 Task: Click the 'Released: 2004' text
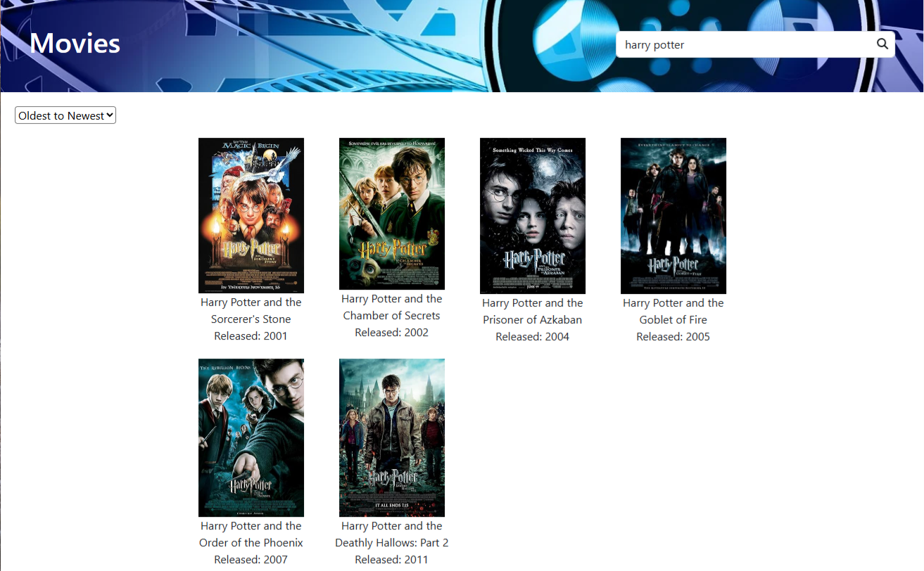point(533,337)
